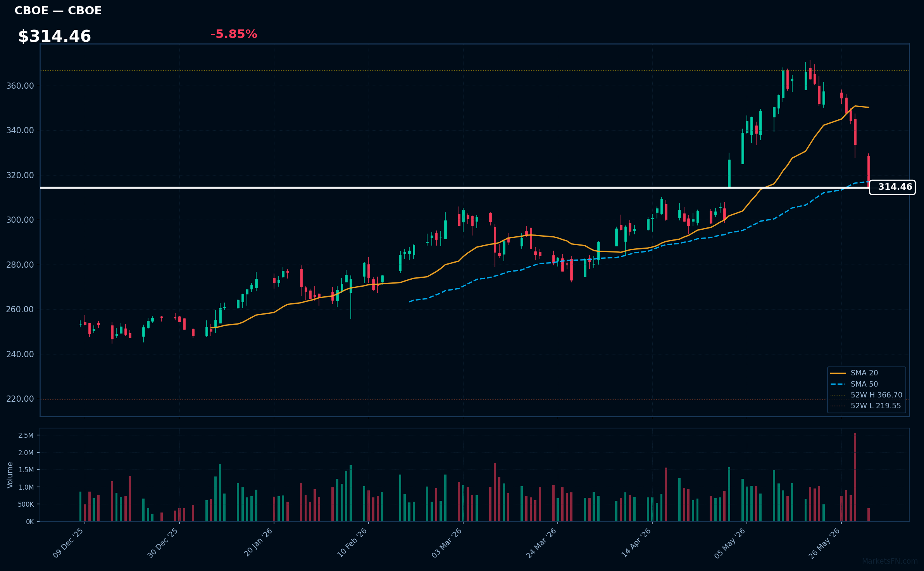The height and width of the screenshot is (571, 924).
Task: Click the 0K volume axis label
Action: [x=30, y=522]
